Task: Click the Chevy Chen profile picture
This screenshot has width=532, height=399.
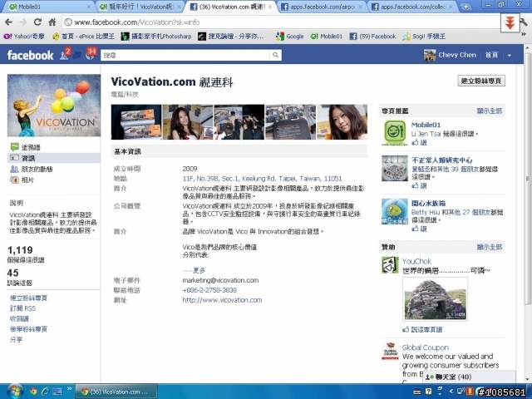Action: click(x=430, y=55)
